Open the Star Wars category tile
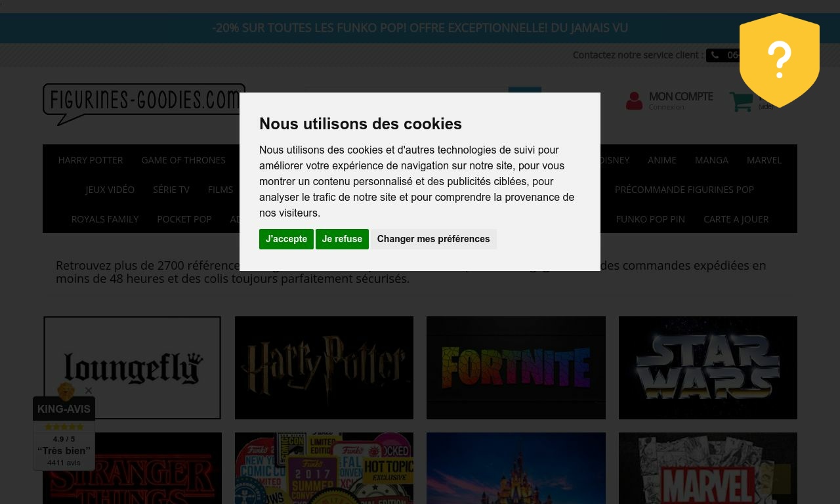This screenshot has width=840, height=504. [x=708, y=367]
